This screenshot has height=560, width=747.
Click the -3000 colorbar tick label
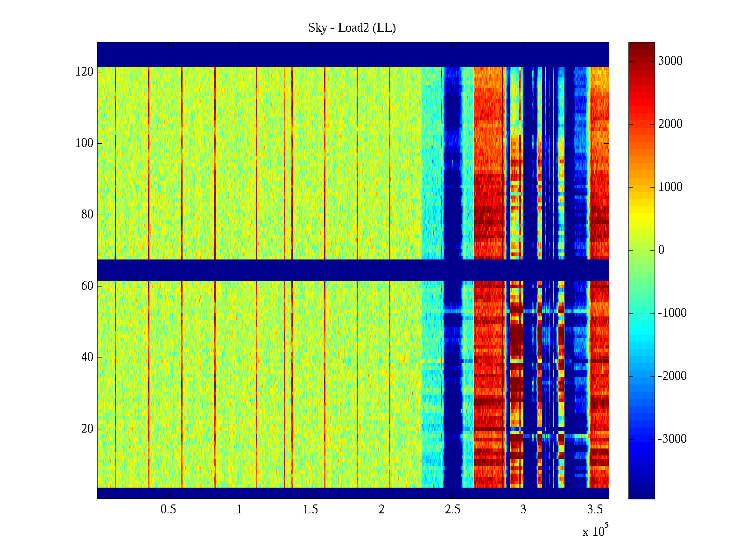pos(672,439)
